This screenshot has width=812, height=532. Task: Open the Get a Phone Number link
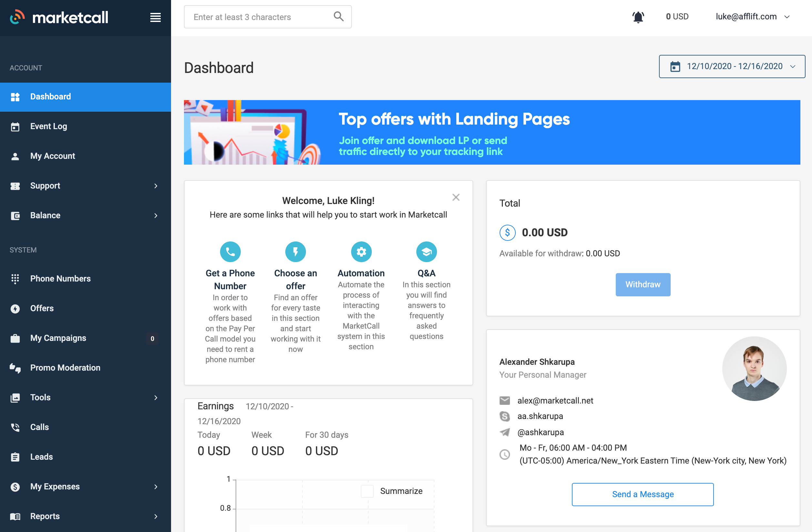pyautogui.click(x=230, y=280)
